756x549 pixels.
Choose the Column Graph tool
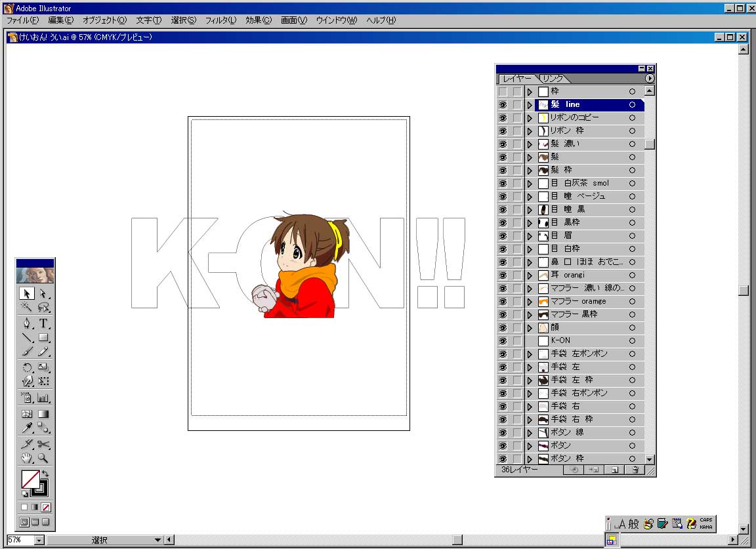tap(43, 397)
